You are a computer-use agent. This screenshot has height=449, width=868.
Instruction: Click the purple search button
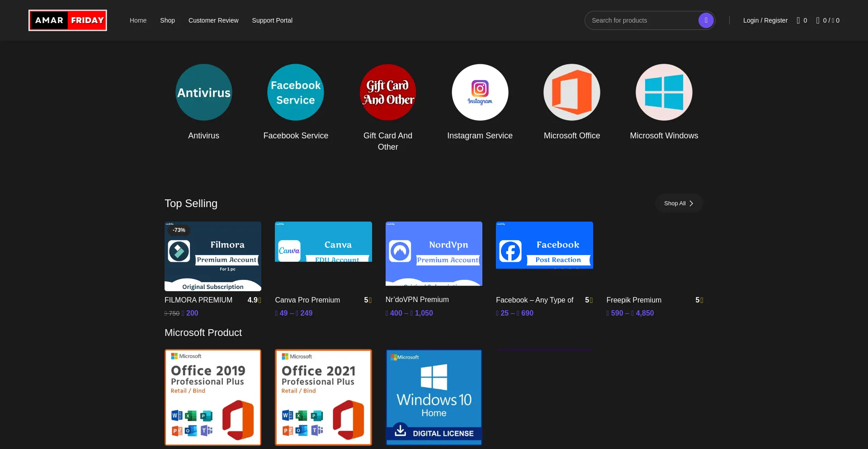point(706,20)
